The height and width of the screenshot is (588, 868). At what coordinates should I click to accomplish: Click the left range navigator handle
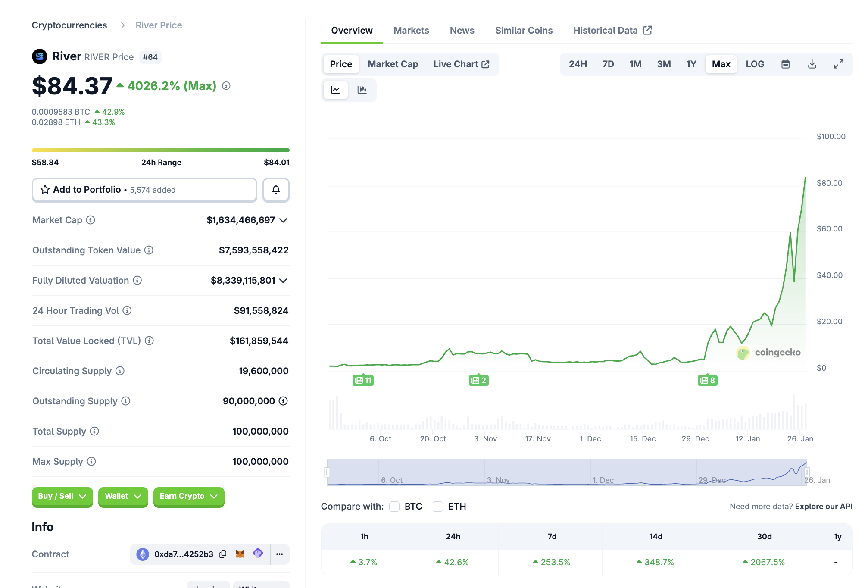[327, 472]
